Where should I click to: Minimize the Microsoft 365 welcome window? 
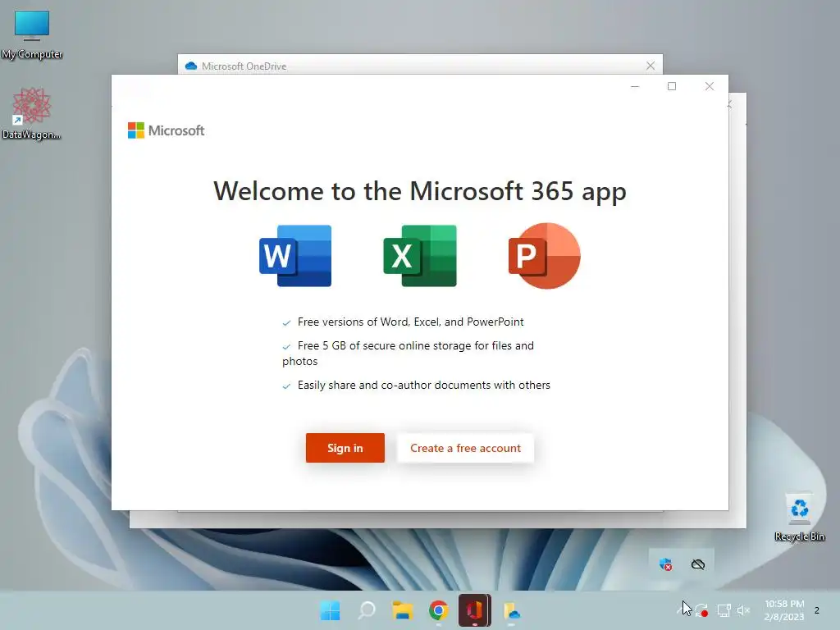tap(635, 86)
